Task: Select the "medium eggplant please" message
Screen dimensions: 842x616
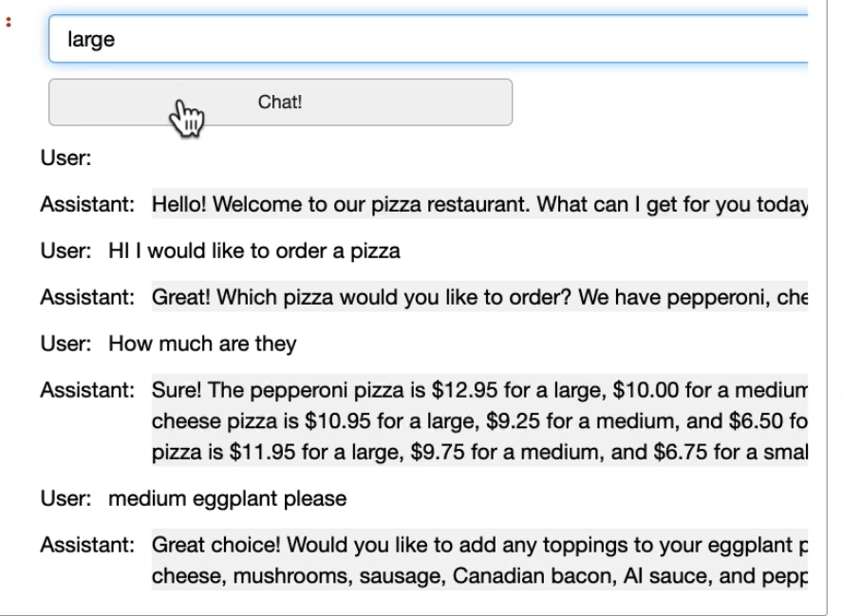Action: click(x=228, y=498)
